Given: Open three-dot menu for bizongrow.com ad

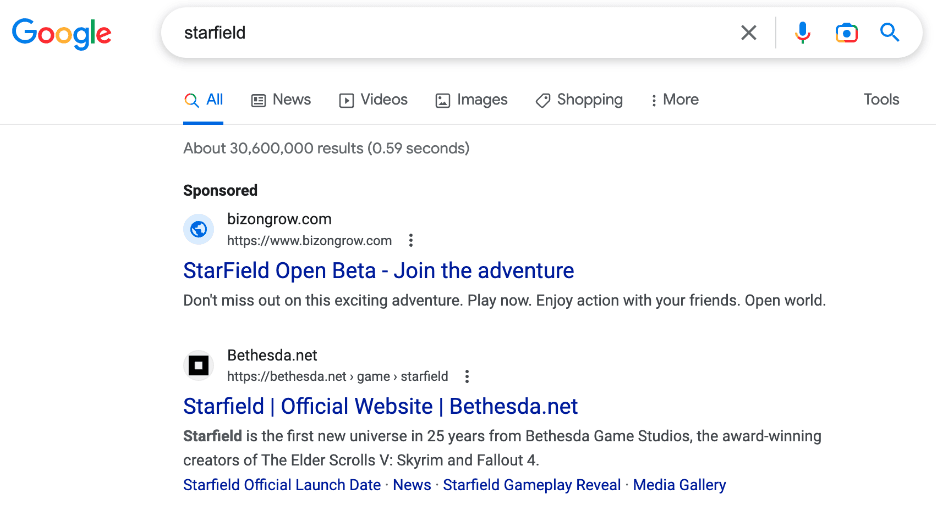Looking at the screenshot, I should click(x=410, y=240).
